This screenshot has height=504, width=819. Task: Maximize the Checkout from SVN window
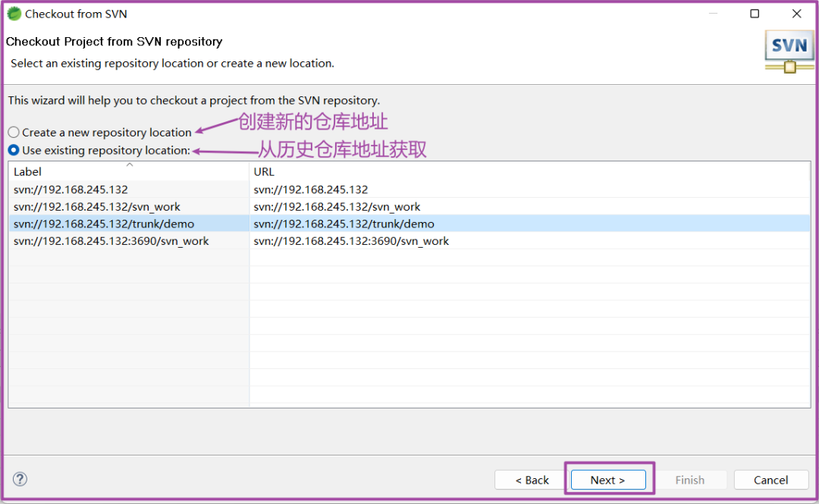(x=755, y=14)
